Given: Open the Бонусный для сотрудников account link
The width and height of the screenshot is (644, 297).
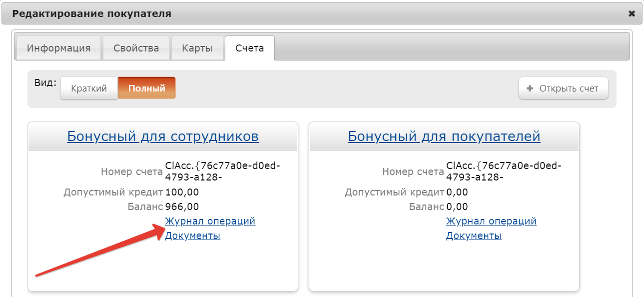Looking at the screenshot, I should pos(163,136).
